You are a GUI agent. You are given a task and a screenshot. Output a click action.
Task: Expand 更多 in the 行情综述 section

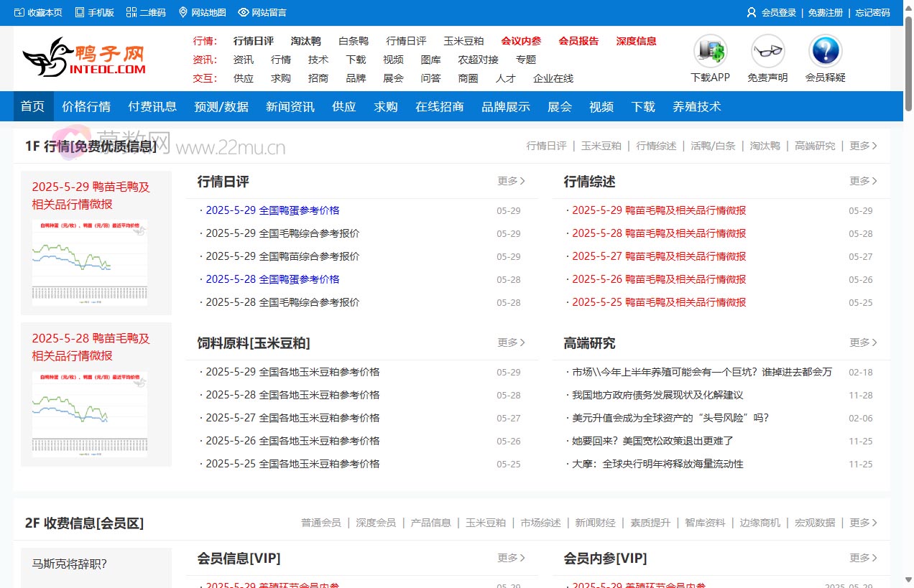click(x=862, y=181)
